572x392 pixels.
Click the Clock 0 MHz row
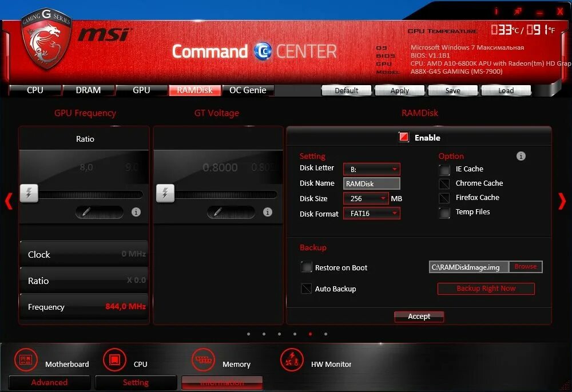(x=84, y=254)
